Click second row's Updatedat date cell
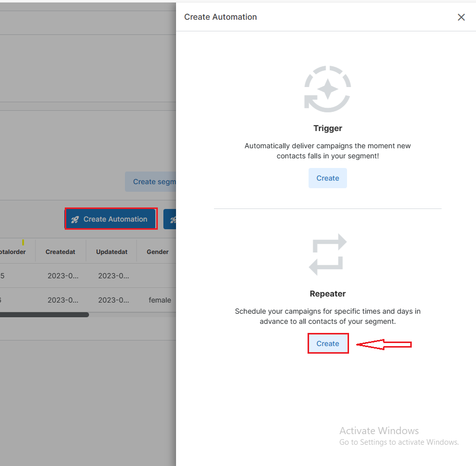This screenshot has height=466, width=476. (113, 300)
